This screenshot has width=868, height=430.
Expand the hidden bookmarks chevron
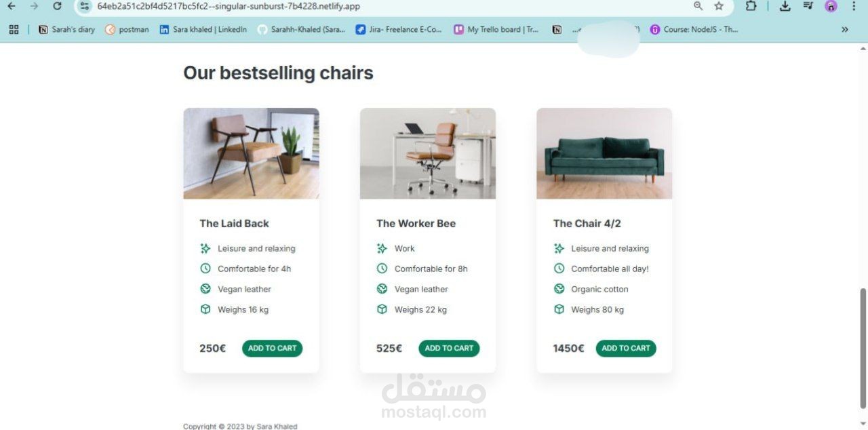coord(845,29)
